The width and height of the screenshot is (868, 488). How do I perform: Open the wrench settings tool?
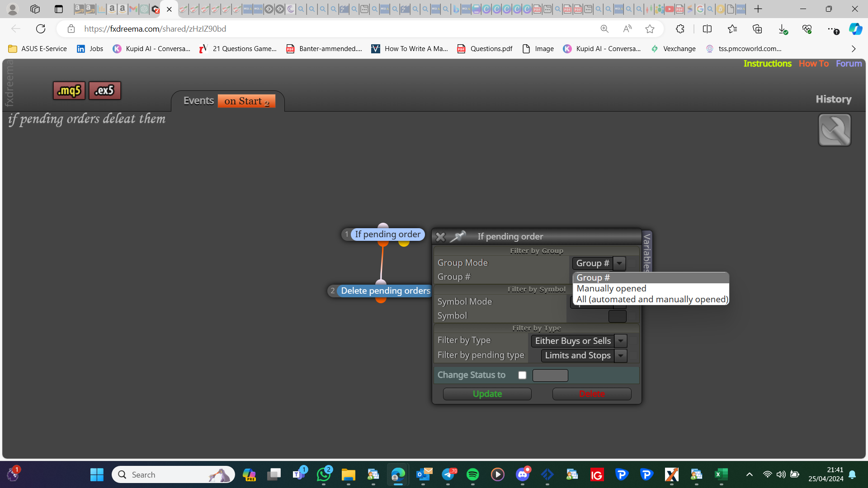(x=835, y=130)
